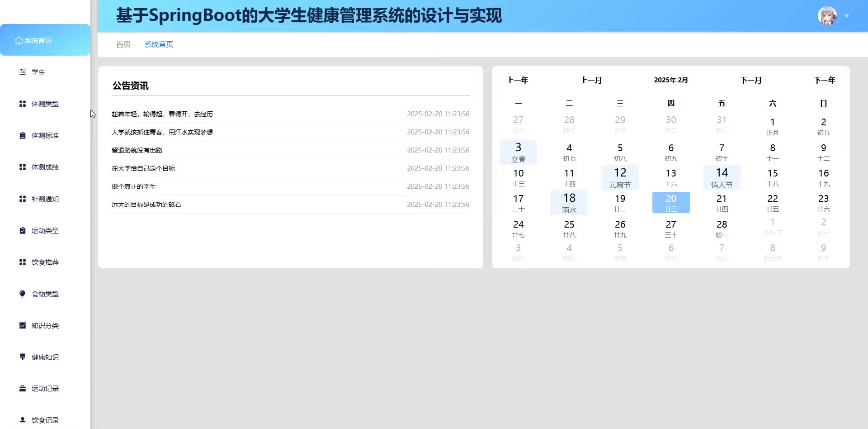Click the 首页 breadcrumb
This screenshot has width=868, height=429.
(123, 44)
